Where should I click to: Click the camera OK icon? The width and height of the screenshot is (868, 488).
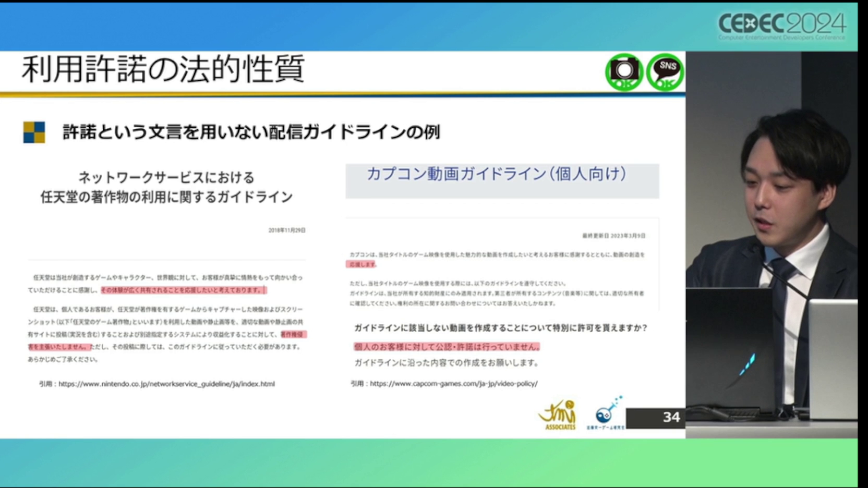coord(624,72)
